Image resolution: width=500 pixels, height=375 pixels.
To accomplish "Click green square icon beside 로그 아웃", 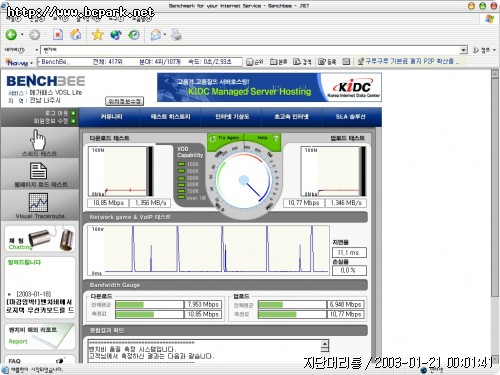I will pos(73,113).
